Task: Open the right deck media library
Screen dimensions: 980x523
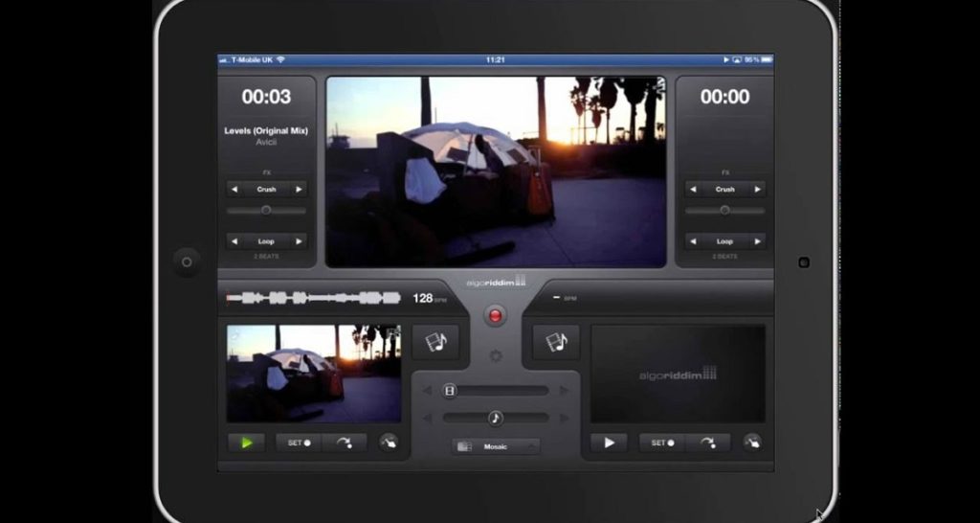Action: [556, 342]
